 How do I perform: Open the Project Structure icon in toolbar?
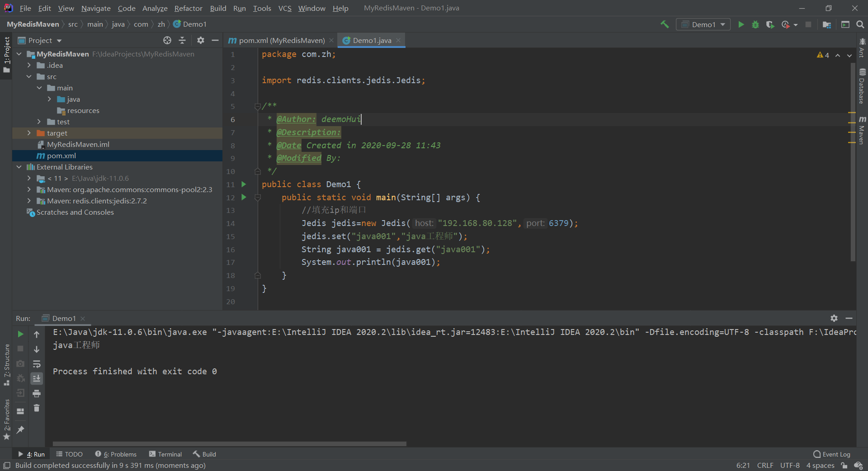point(827,24)
